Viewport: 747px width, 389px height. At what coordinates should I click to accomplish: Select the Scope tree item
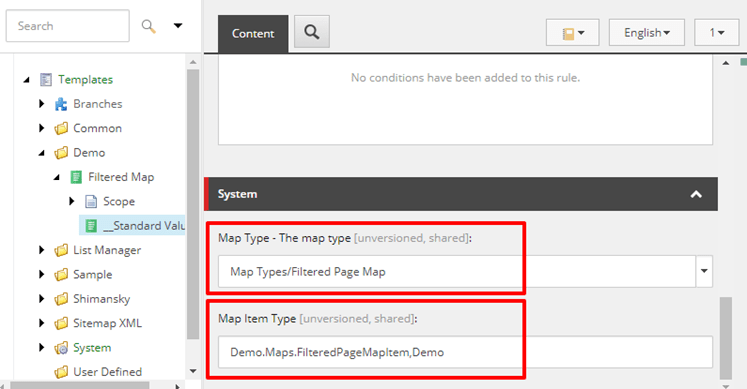click(119, 201)
